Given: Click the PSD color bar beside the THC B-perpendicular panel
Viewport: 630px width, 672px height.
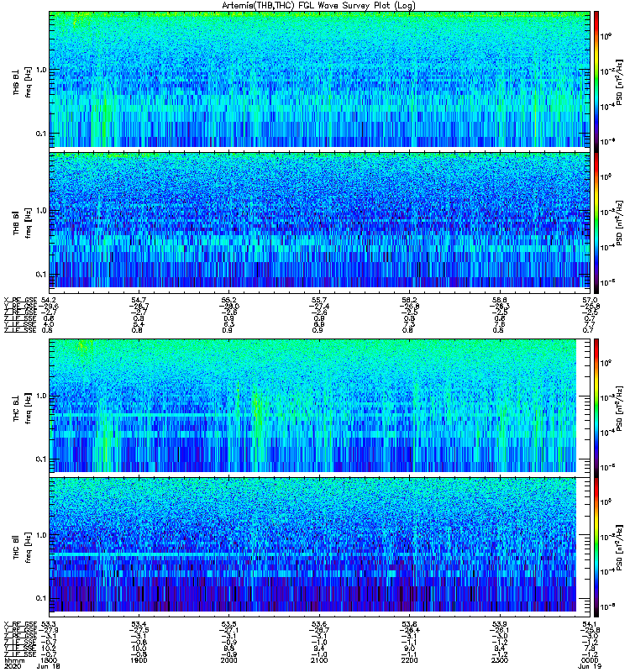Looking at the screenshot, I should tap(596, 407).
